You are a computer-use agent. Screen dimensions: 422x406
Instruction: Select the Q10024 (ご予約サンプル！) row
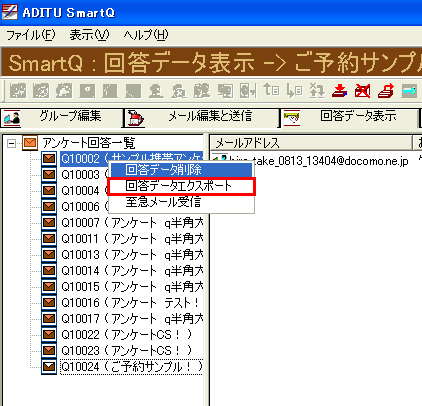coord(132,367)
